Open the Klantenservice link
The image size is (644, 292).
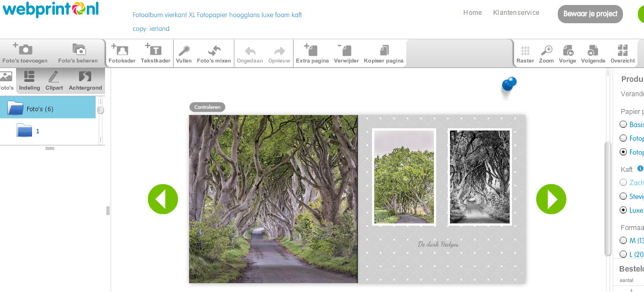click(516, 13)
